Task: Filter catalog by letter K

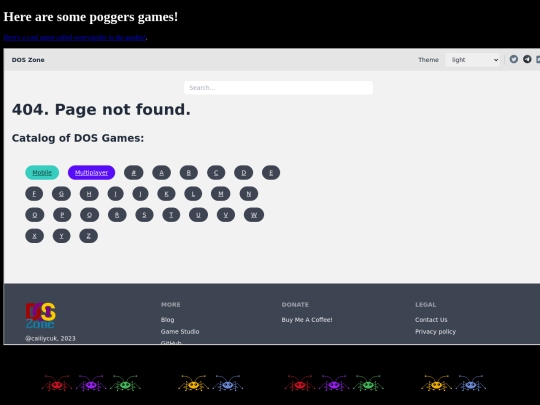Action: tap(166, 194)
